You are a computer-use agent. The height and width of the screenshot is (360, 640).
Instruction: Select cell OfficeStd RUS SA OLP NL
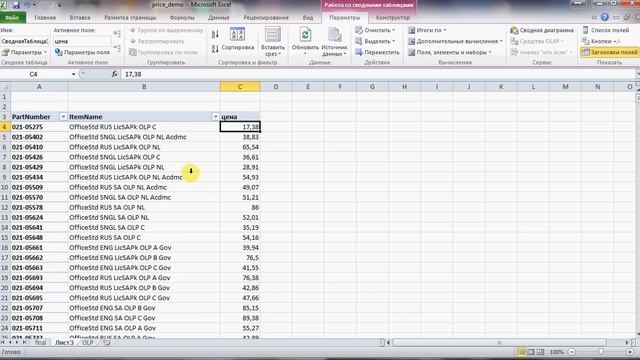point(144,207)
